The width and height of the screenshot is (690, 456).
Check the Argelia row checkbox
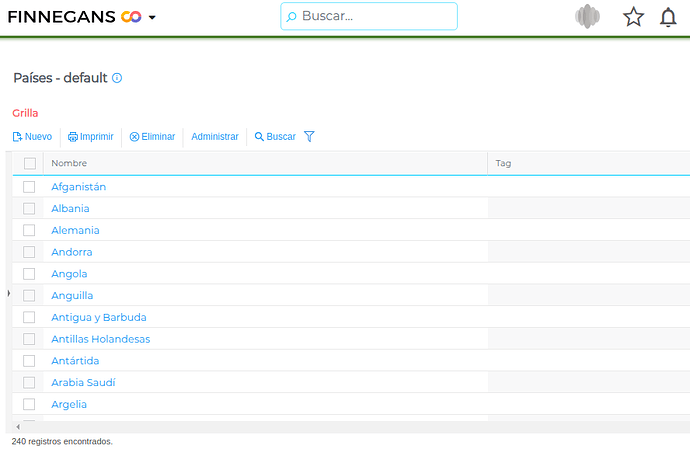coord(29,404)
